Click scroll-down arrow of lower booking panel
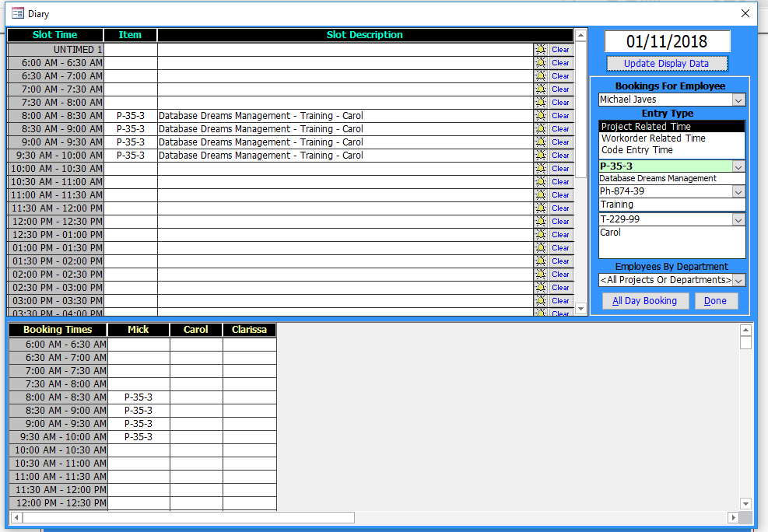Image resolution: width=768 pixels, height=532 pixels. pyautogui.click(x=745, y=504)
